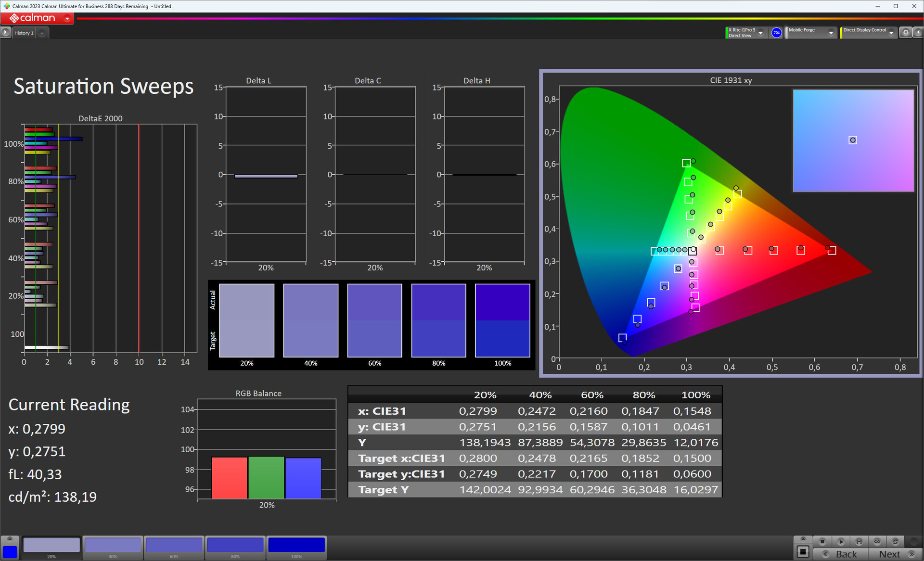
Task: Open the Calman main menu arrow
Action: point(67,18)
